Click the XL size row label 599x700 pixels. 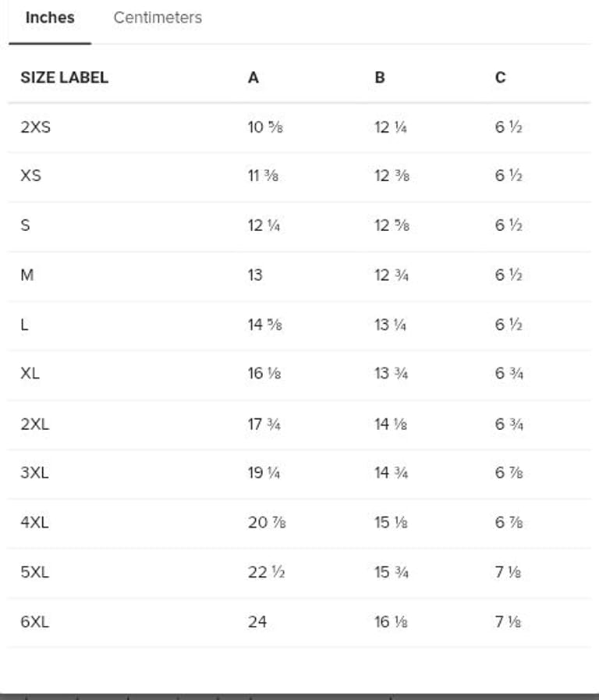[30, 374]
